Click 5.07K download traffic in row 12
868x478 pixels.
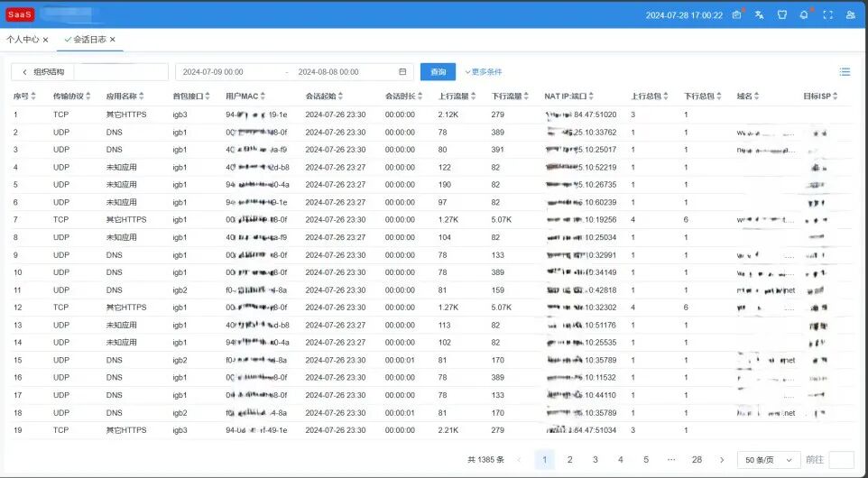[501, 308]
